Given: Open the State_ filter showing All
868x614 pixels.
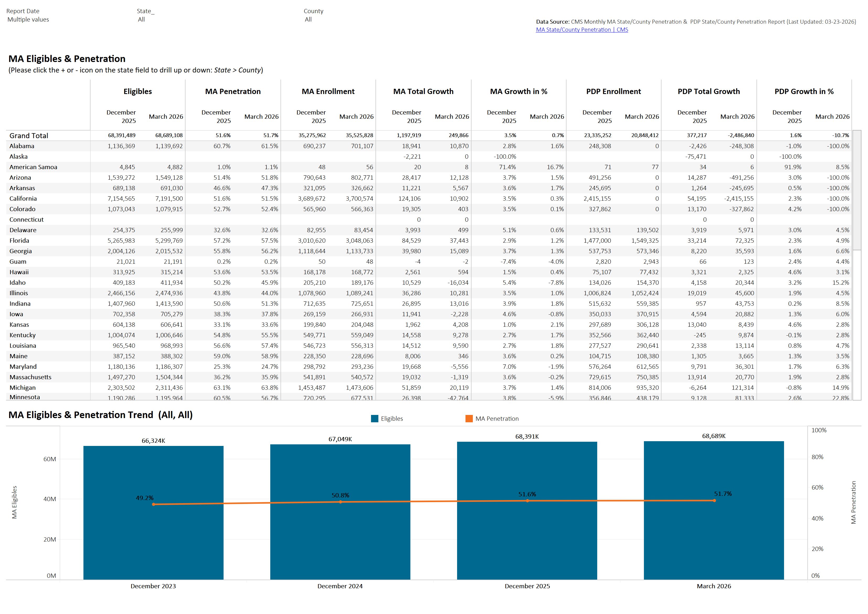Looking at the screenshot, I should (141, 19).
